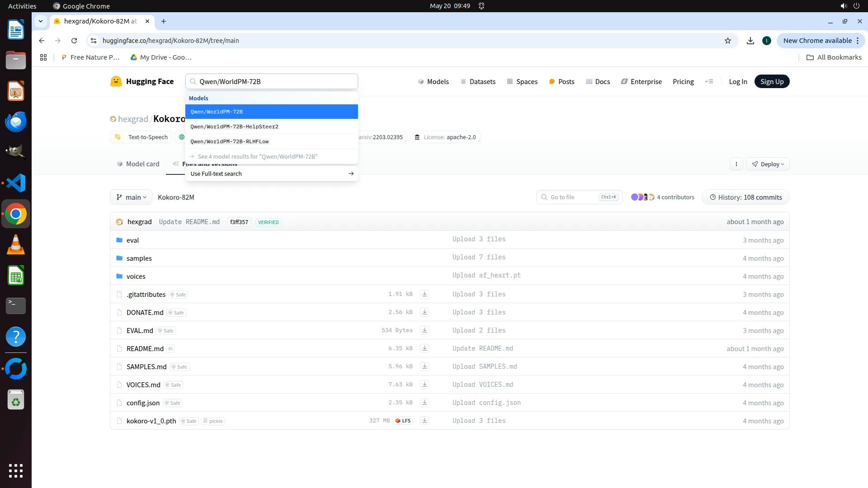The height and width of the screenshot is (488, 868).
Task: Click the Sign Up button
Action: (772, 82)
